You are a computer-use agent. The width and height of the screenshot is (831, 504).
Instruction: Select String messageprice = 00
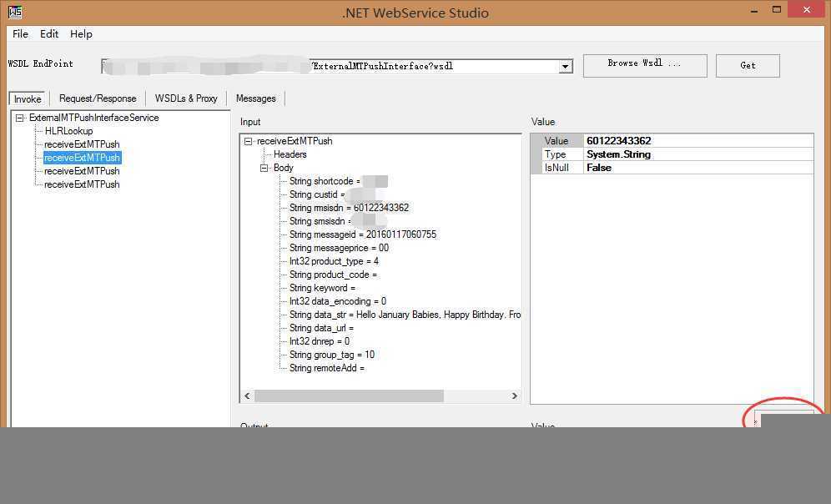(339, 248)
